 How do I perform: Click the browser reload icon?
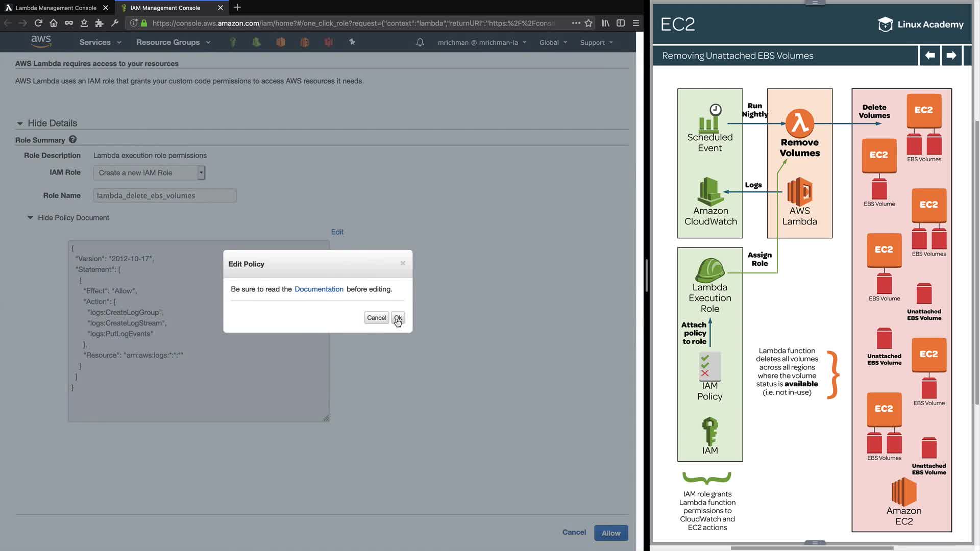click(38, 23)
